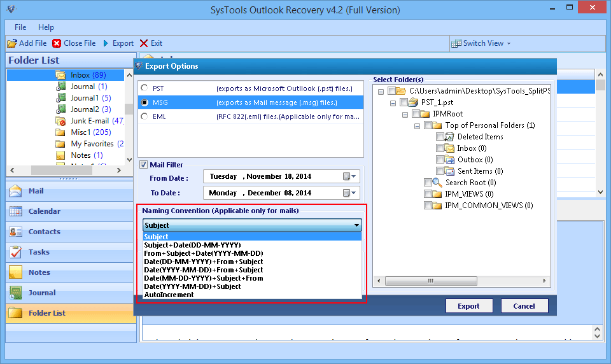Choose Subject+Date(DD-MM-YYYY) naming option

[x=252, y=245]
